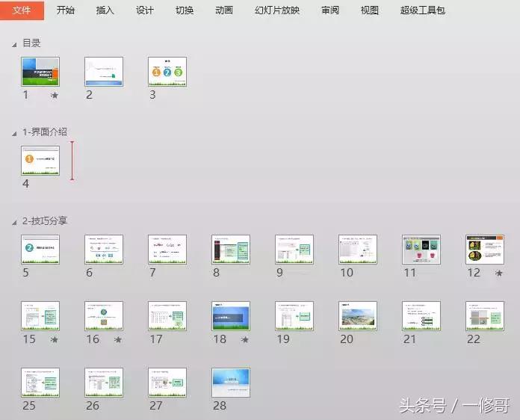Open the 文件 file tab

22,10
